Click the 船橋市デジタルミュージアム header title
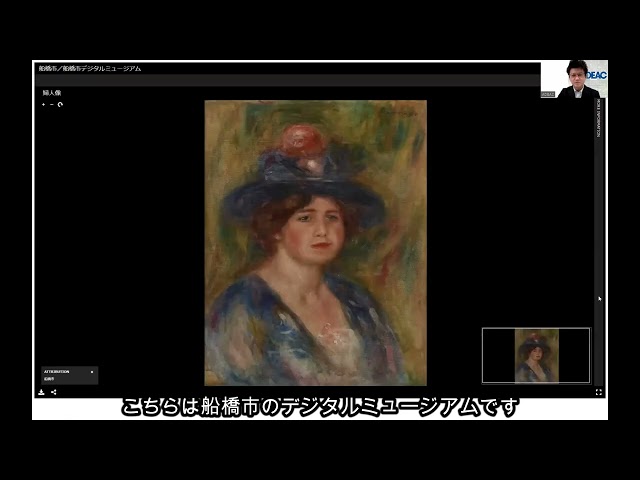Screen dimensions: 640x480 coord(90,69)
